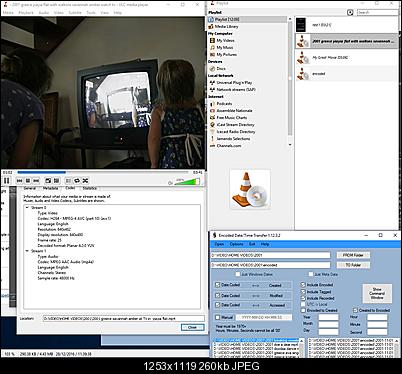Adjust the green volume slider
402x374 pixels.
click(187, 181)
